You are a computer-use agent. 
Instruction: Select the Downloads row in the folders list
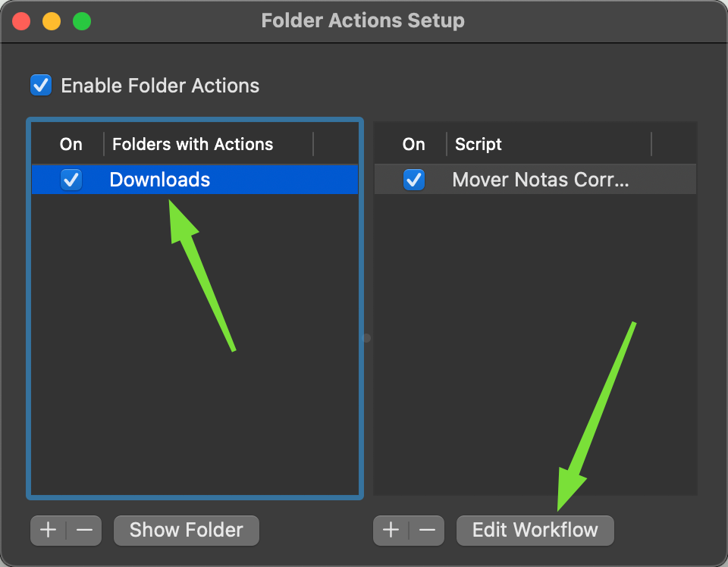coord(195,180)
